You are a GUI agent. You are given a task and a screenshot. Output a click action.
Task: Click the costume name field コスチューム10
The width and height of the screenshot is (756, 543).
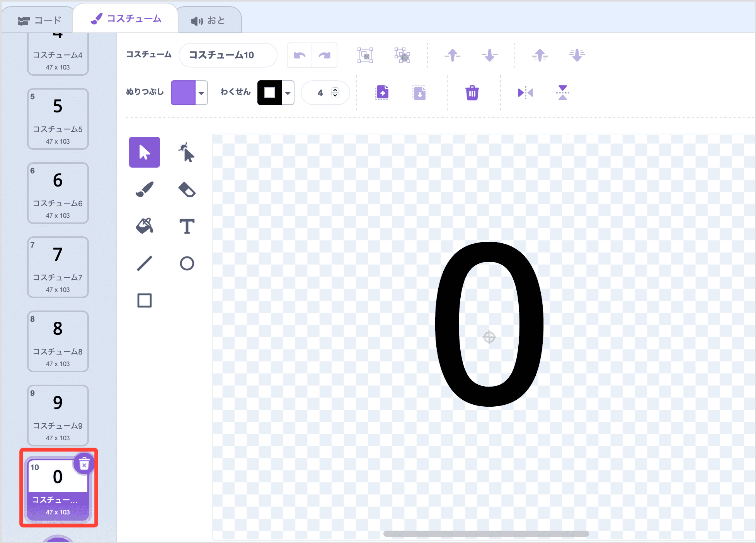tap(228, 55)
